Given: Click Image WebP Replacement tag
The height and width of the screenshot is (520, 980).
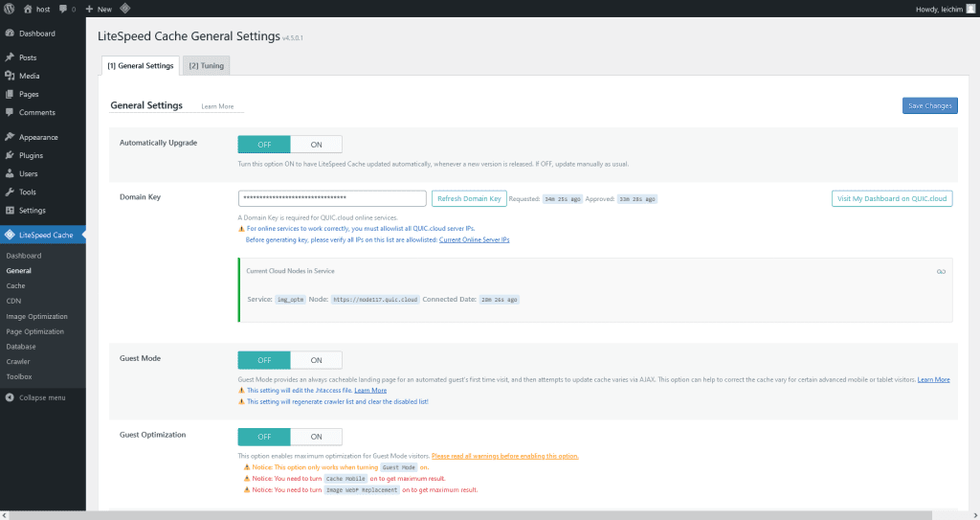Looking at the screenshot, I should point(362,490).
